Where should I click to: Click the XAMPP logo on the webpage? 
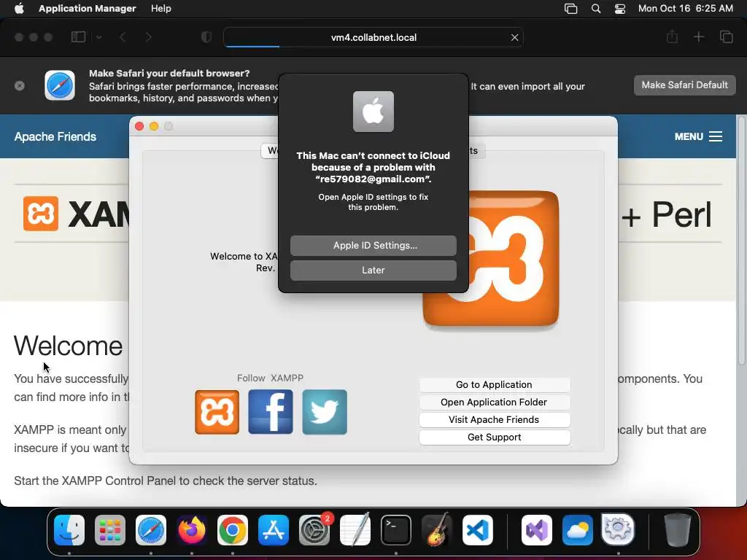click(x=41, y=214)
